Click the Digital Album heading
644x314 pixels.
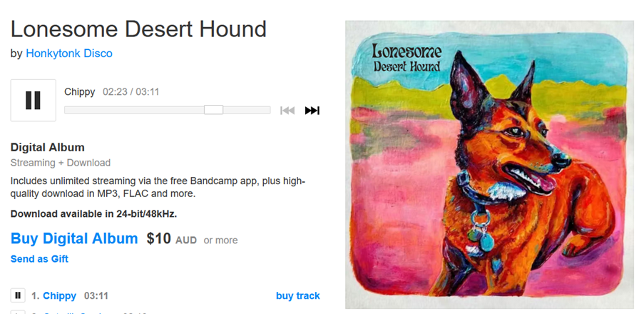pyautogui.click(x=48, y=147)
